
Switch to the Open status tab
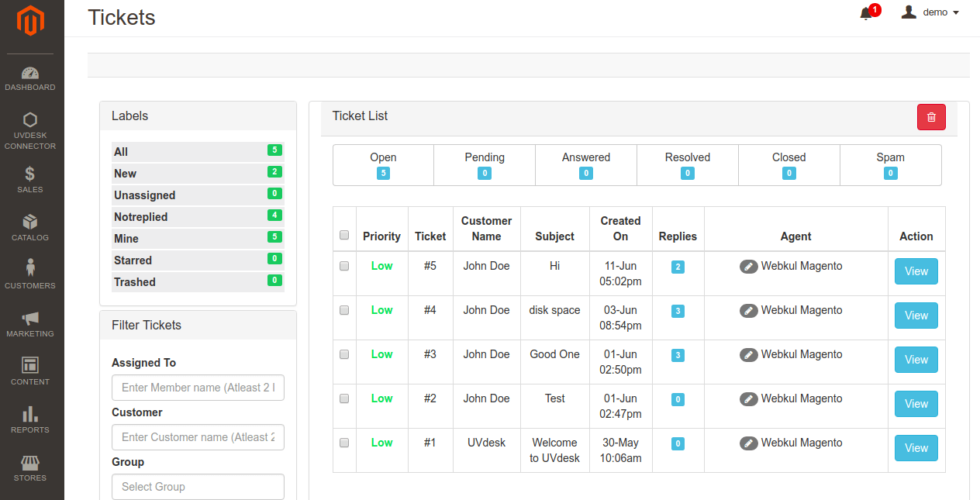tap(383, 165)
